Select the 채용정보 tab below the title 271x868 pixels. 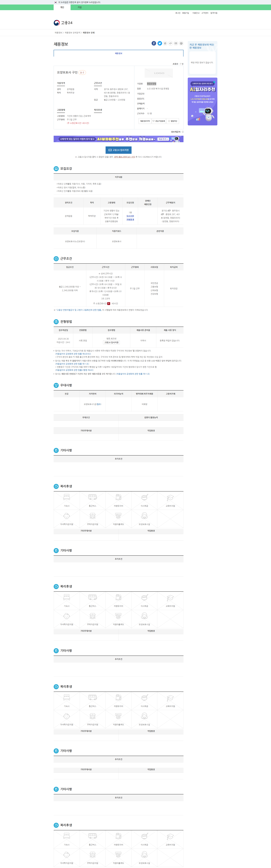(x=119, y=53)
